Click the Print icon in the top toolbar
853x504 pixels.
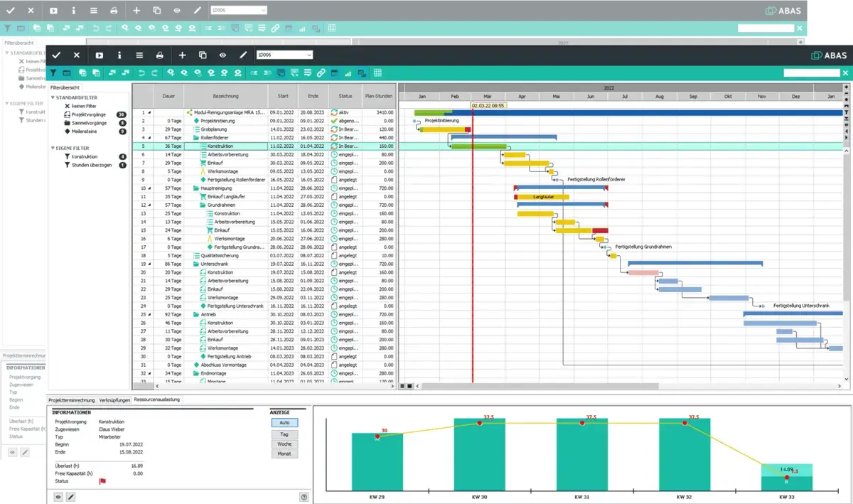[x=160, y=55]
